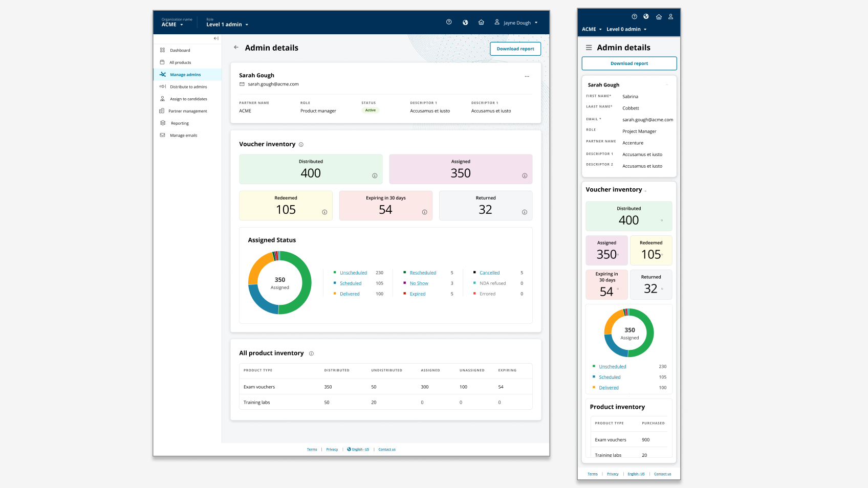The height and width of the screenshot is (488, 868).
Task: Click Training labs row in desktop table
Action: point(386,402)
